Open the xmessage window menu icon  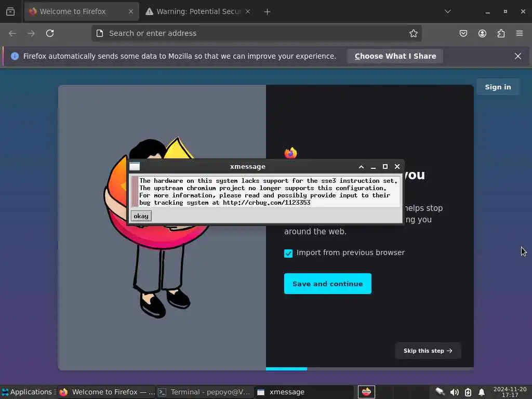click(x=135, y=167)
